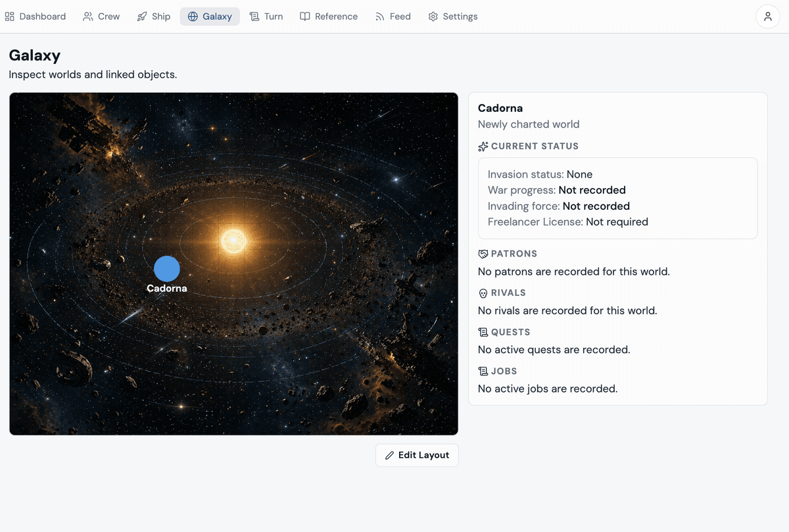Click the Galaxy page heading
The image size is (789, 532).
(x=35, y=55)
